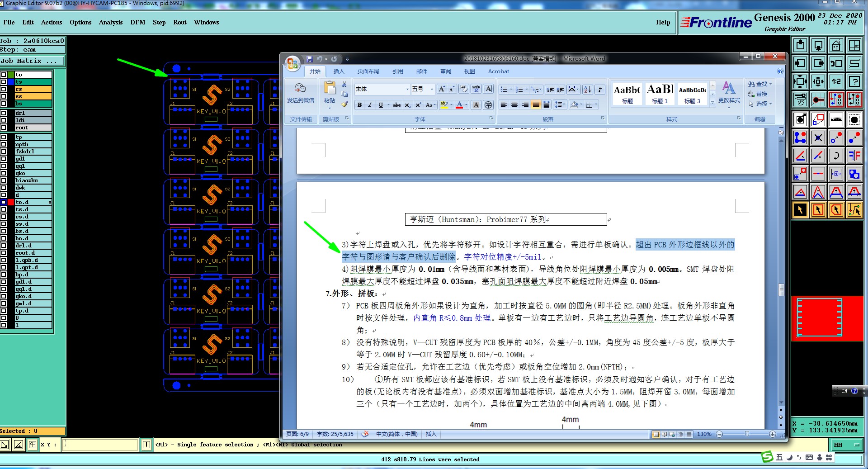Click the X Y coordinate input field
The height and width of the screenshot is (469, 868).
pyautogui.click(x=100, y=445)
